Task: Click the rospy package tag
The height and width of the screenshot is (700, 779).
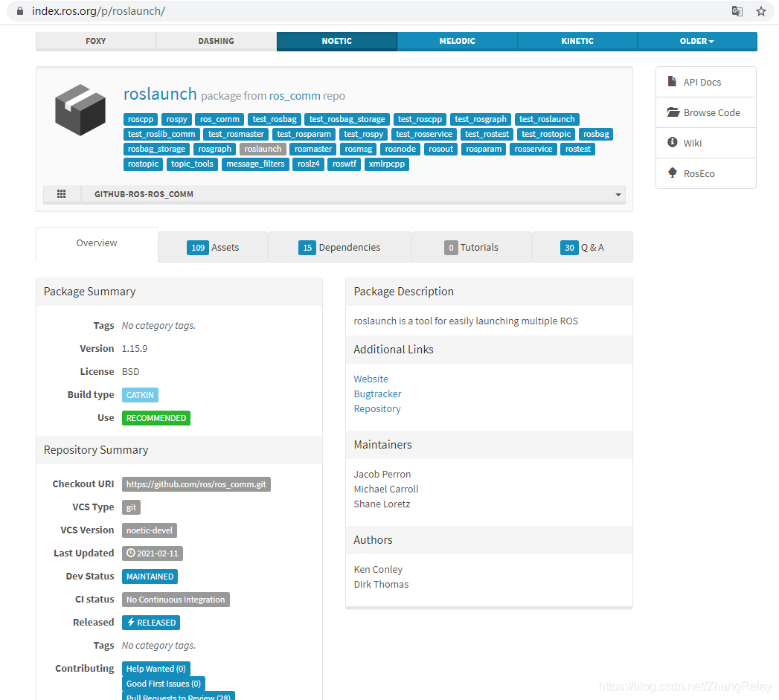Action: pyautogui.click(x=176, y=119)
